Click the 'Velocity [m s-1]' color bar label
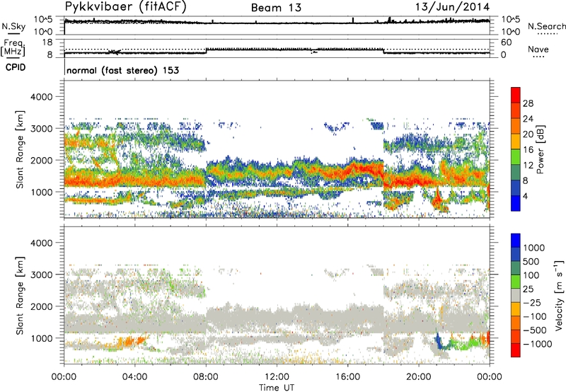The height and width of the screenshot is (392, 566). [x=559, y=295]
